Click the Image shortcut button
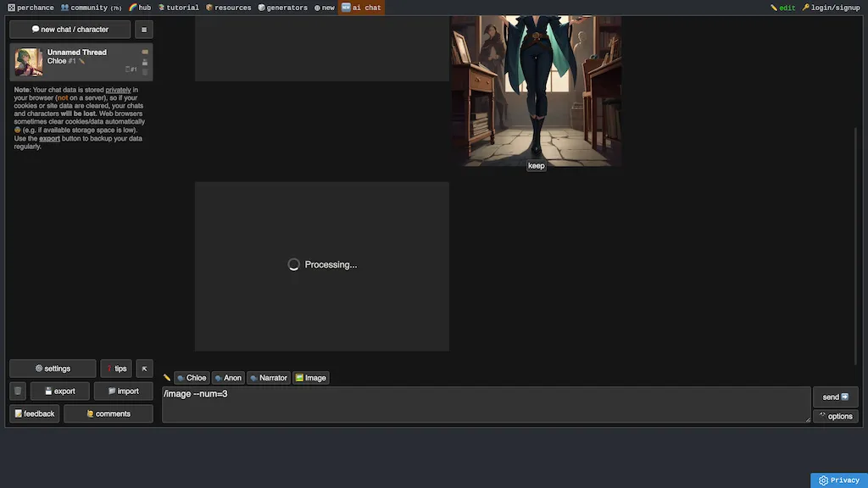 click(x=310, y=378)
